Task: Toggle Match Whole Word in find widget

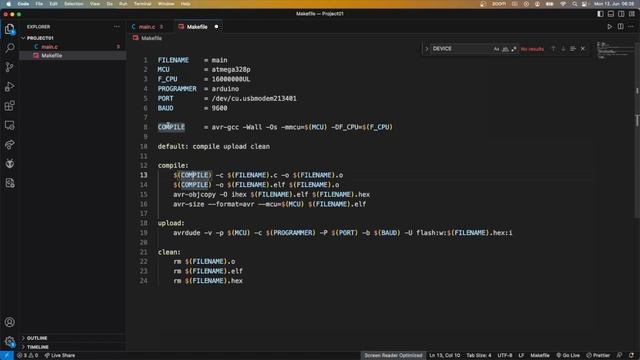Action: [505, 49]
